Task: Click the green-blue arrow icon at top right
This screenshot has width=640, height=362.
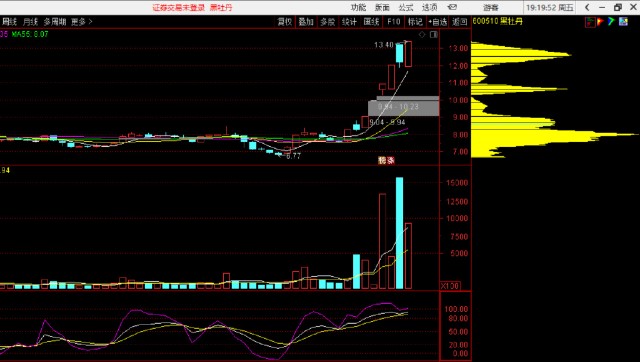Action: point(611,22)
